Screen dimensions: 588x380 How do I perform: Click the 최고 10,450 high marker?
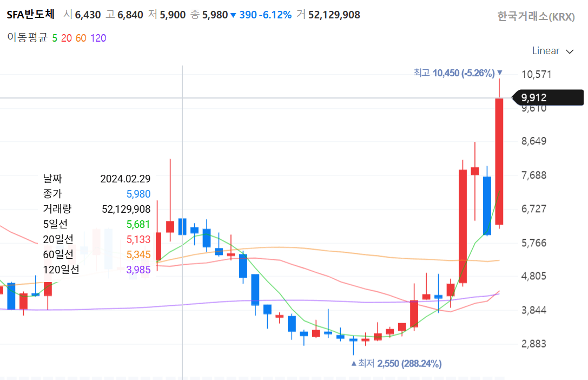click(458, 73)
